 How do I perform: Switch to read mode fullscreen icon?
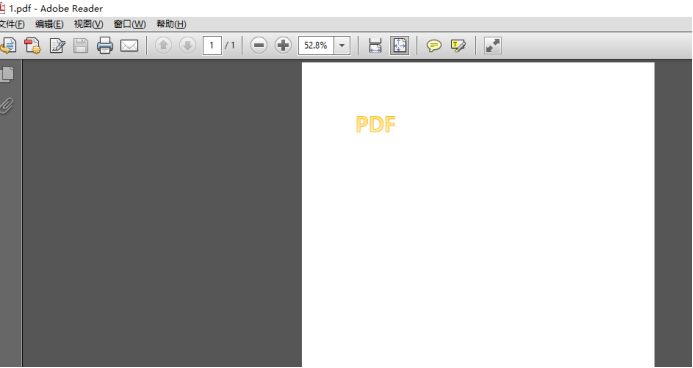(493, 46)
